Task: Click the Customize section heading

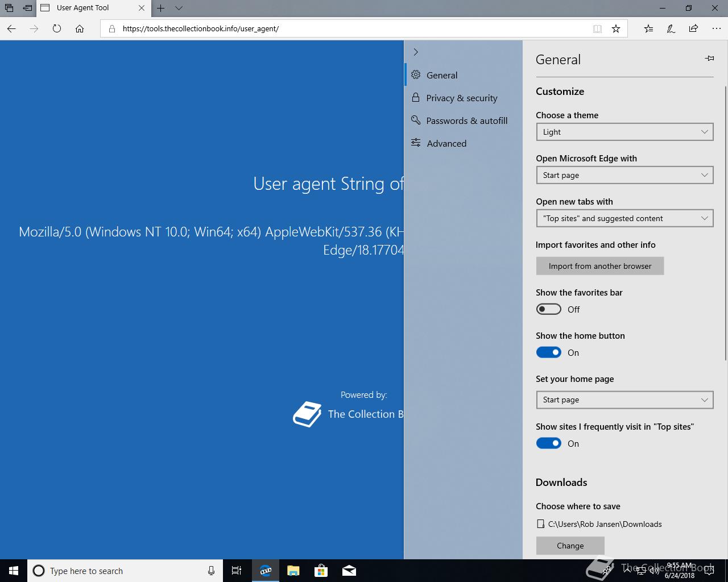Action: coord(560,92)
